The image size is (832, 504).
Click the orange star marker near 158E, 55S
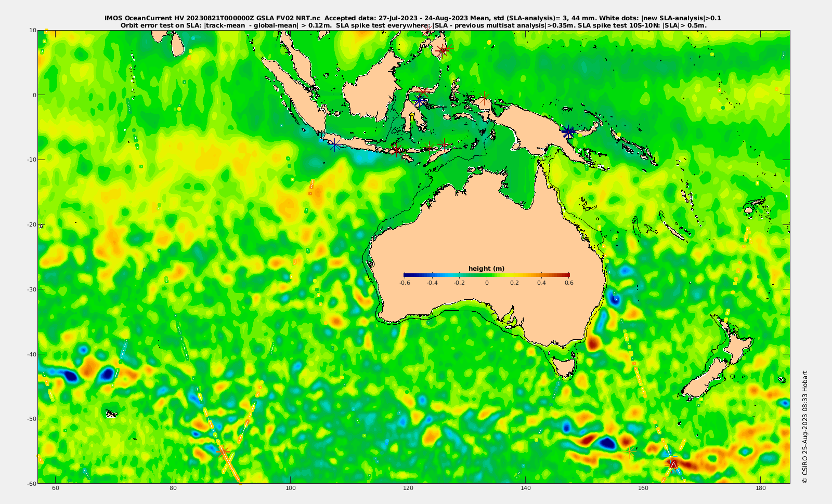(x=630, y=452)
